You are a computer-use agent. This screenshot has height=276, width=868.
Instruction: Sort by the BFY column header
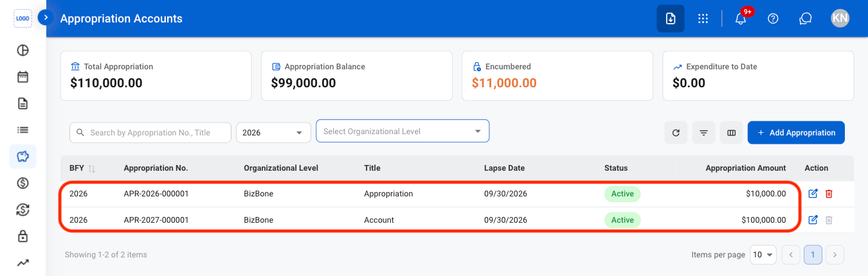point(82,168)
